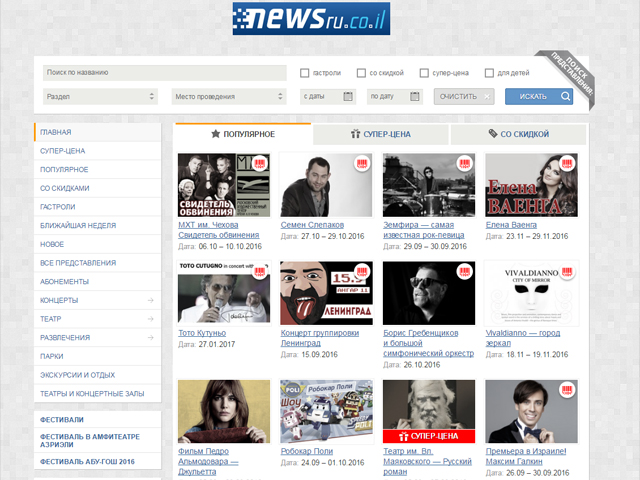Enable the 'со скидкой' checkbox
Screen dimensions: 640x480
pyautogui.click(x=361, y=73)
